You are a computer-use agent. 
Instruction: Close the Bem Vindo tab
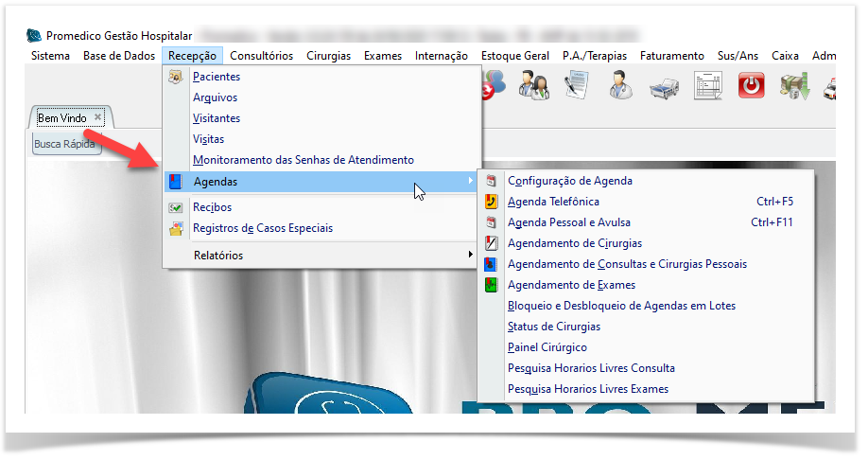pos(98,117)
